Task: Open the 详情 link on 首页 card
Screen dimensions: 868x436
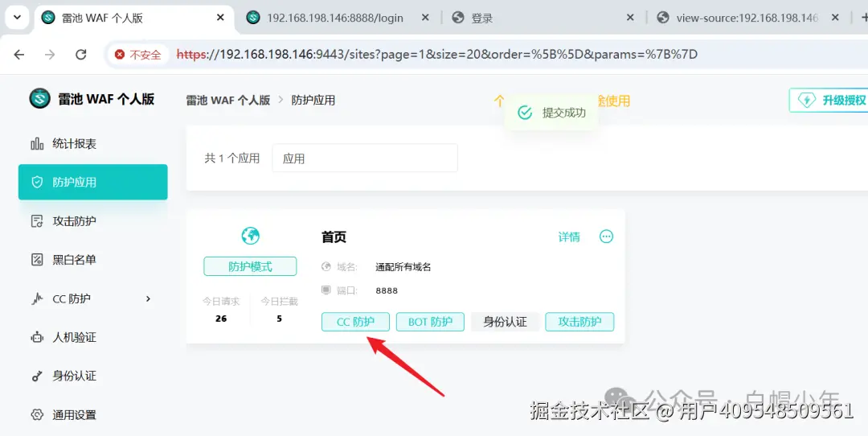Action: (569, 237)
